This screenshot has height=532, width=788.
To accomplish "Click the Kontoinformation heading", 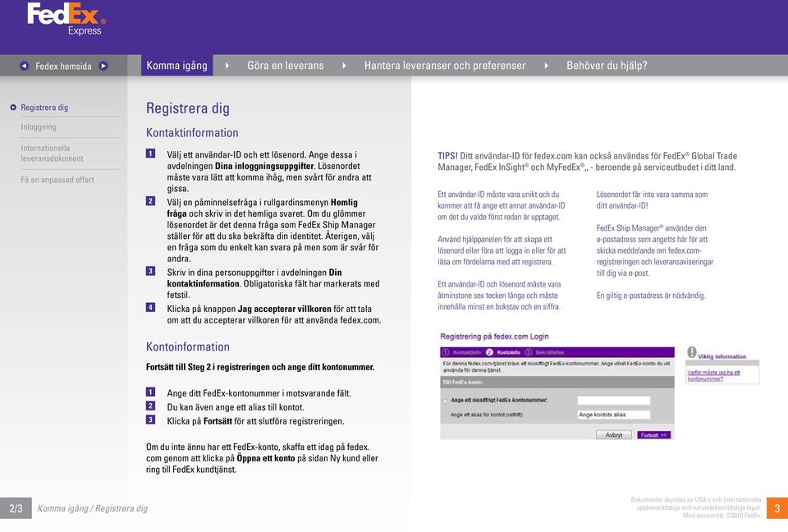I will 187,346.
